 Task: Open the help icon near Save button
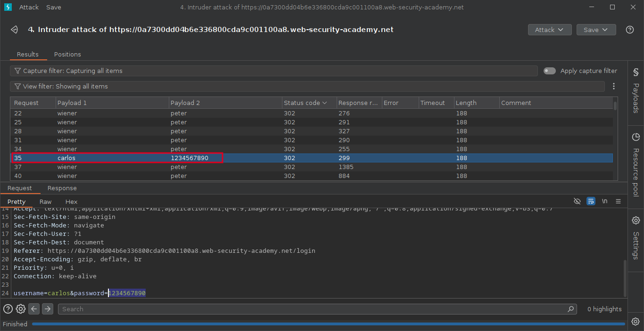(x=629, y=30)
